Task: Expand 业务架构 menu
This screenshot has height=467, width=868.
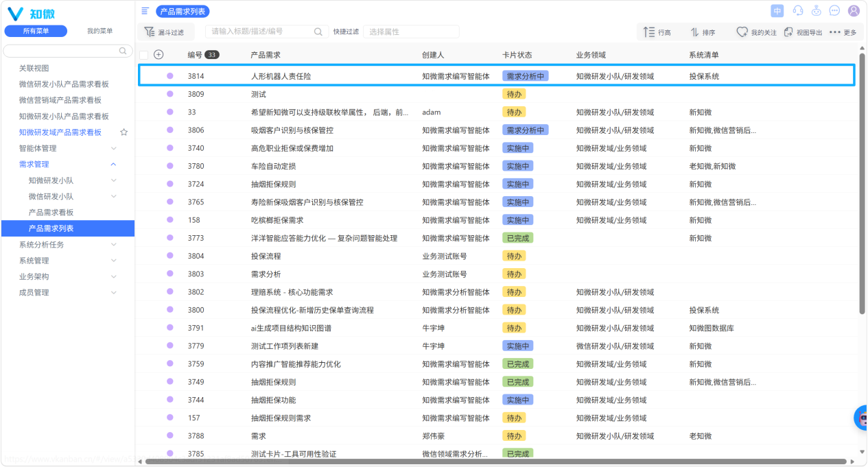Action: click(114, 276)
